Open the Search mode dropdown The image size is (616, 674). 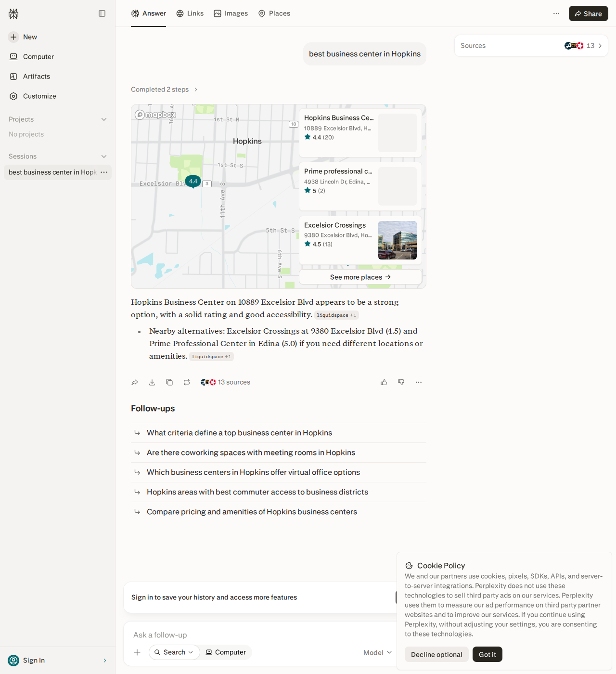tap(174, 652)
